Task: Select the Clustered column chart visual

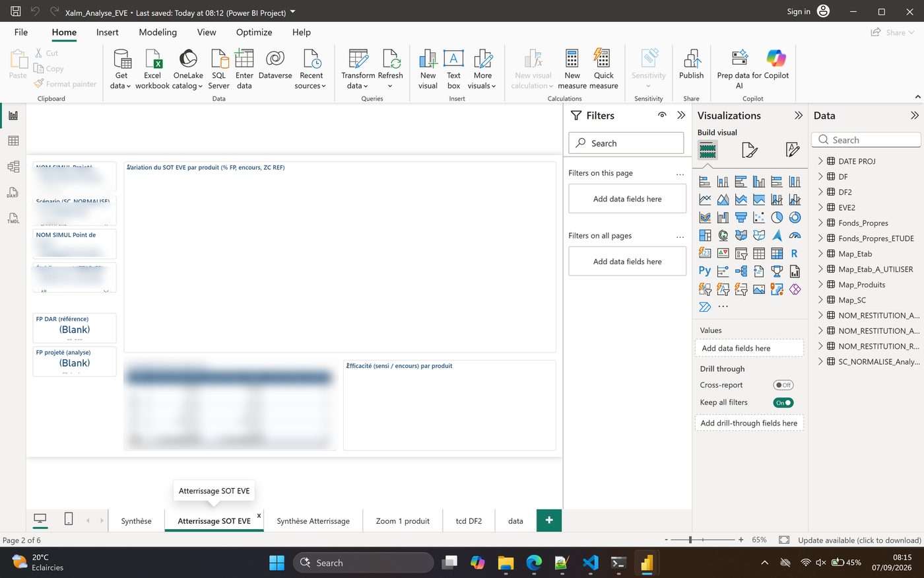Action: click(759, 182)
